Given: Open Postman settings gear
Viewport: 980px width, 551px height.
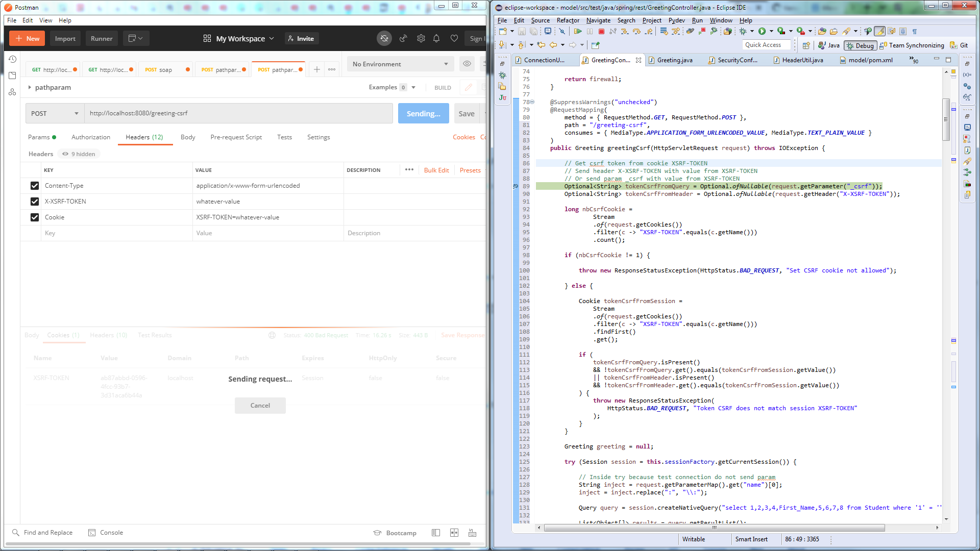Looking at the screenshot, I should [x=421, y=38].
